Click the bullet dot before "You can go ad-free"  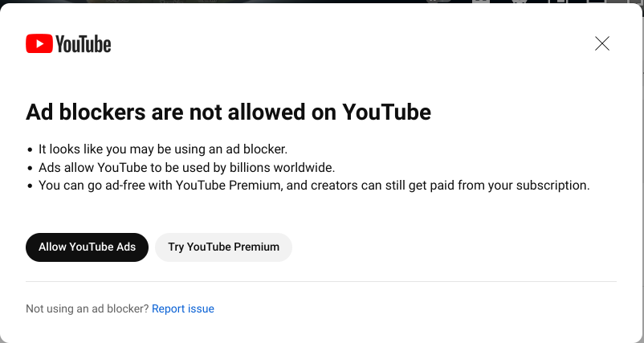point(31,186)
